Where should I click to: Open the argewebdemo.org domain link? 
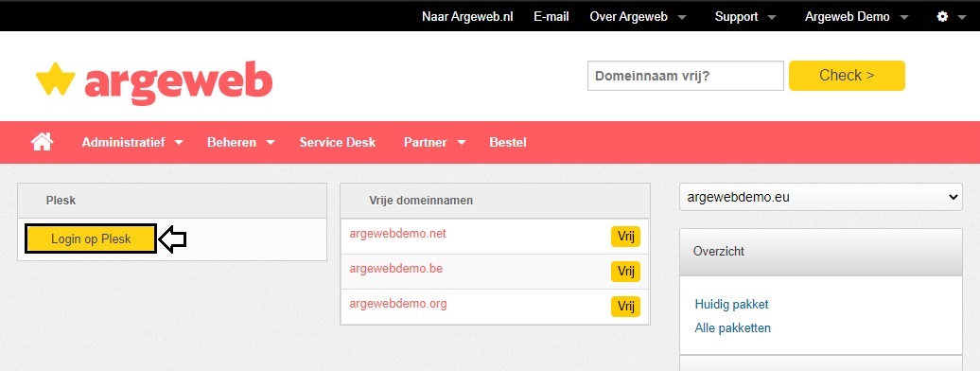coord(398,304)
